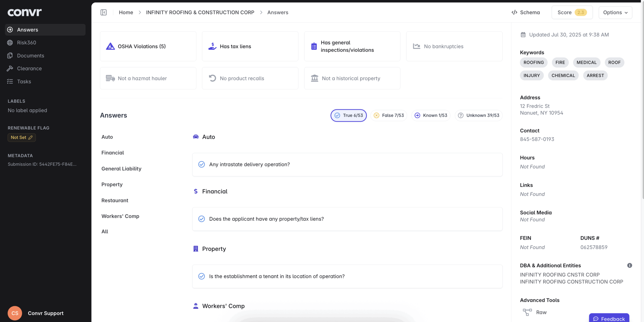The width and height of the screenshot is (644, 322).
Task: Click the check icon for property/tax liens question
Action: click(202, 219)
